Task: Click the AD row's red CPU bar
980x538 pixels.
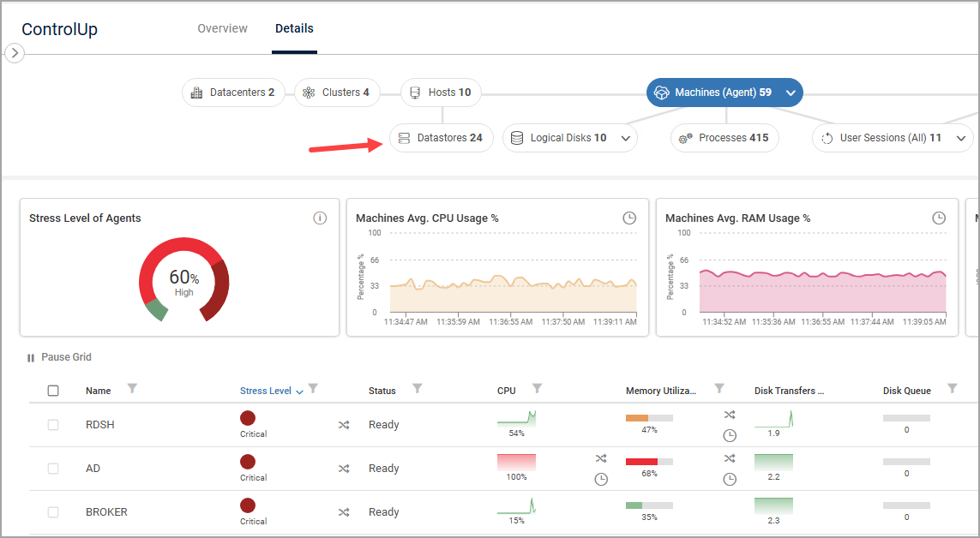Action: tap(516, 463)
